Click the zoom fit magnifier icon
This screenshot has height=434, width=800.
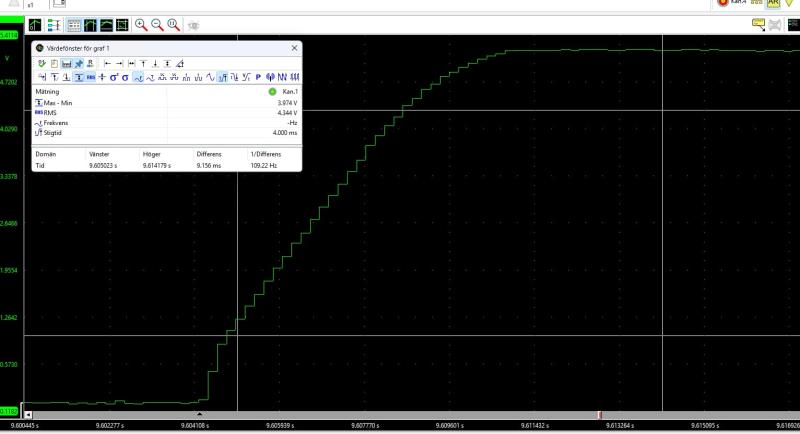173,23
